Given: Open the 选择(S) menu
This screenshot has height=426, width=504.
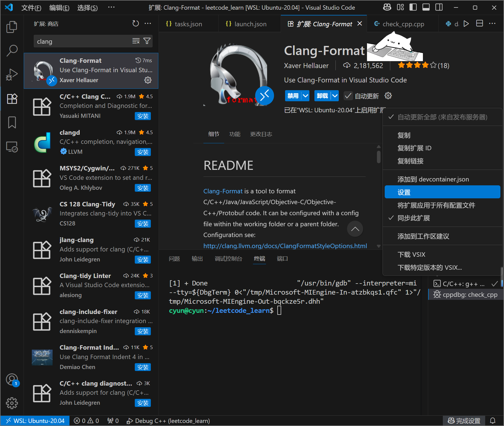Looking at the screenshot, I should (87, 8).
